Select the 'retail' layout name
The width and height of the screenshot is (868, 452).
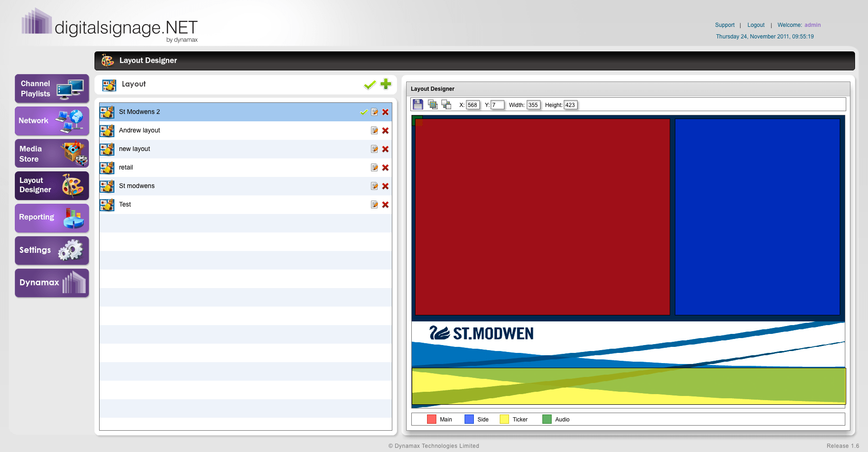126,168
